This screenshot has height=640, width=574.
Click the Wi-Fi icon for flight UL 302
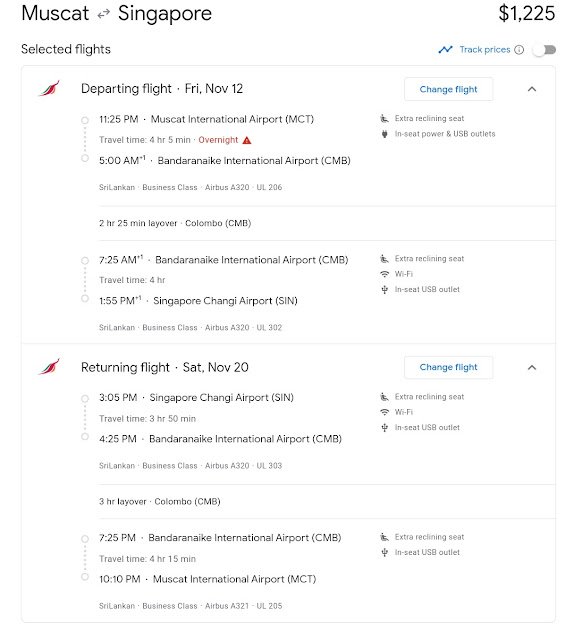[x=384, y=274]
